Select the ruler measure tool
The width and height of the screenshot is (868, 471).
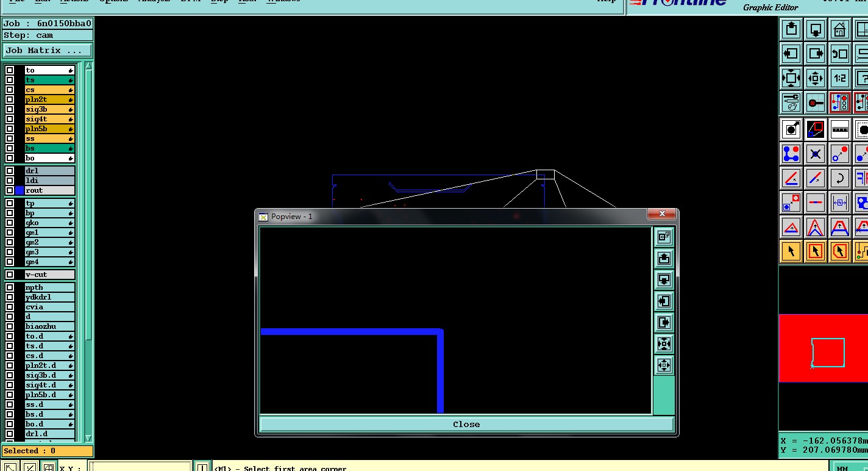(x=840, y=129)
